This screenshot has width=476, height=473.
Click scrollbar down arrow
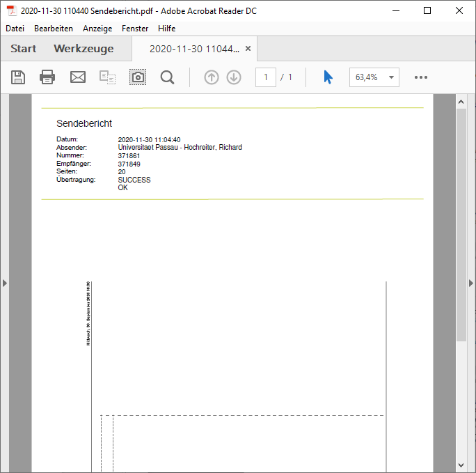[x=461, y=465]
